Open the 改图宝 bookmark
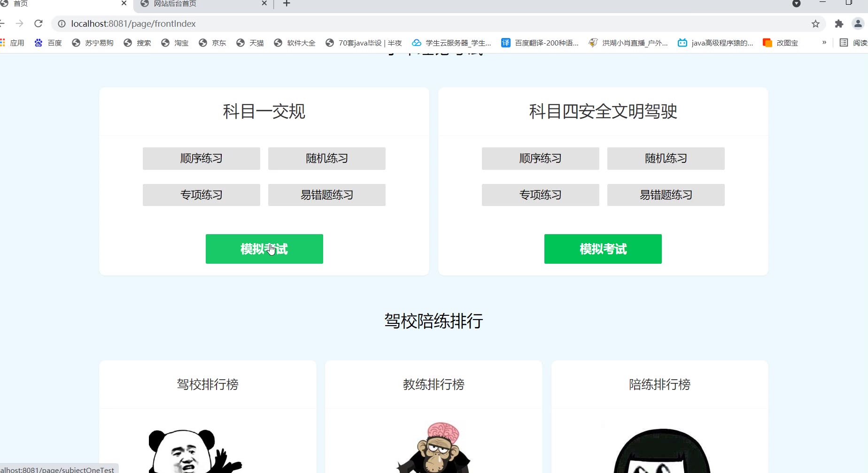The image size is (868, 473). [781, 43]
